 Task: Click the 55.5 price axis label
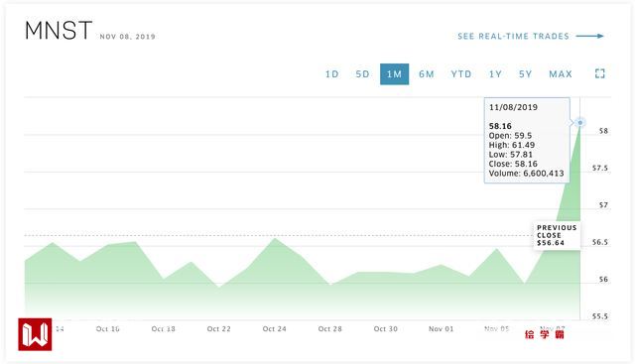click(599, 316)
